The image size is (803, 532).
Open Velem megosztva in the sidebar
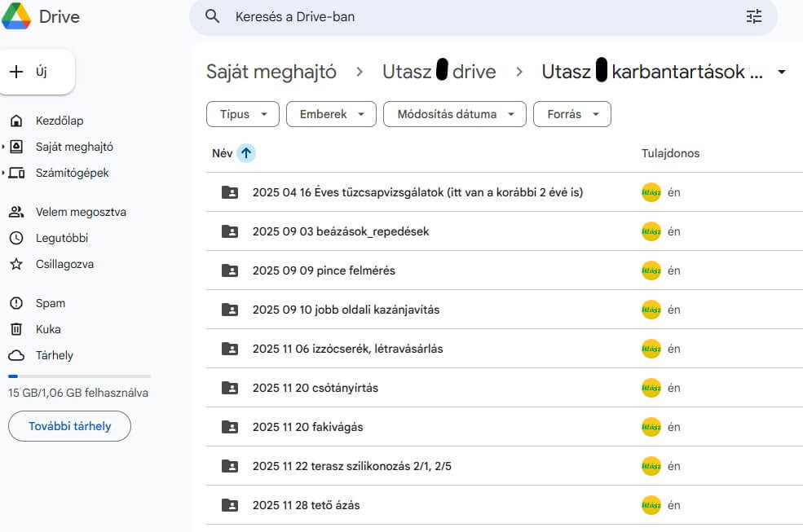tap(80, 212)
